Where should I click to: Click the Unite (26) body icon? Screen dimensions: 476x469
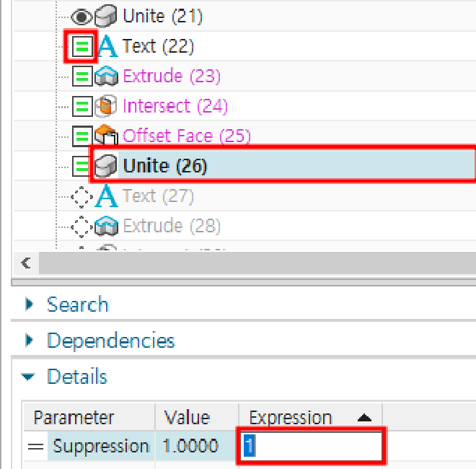coord(105,166)
